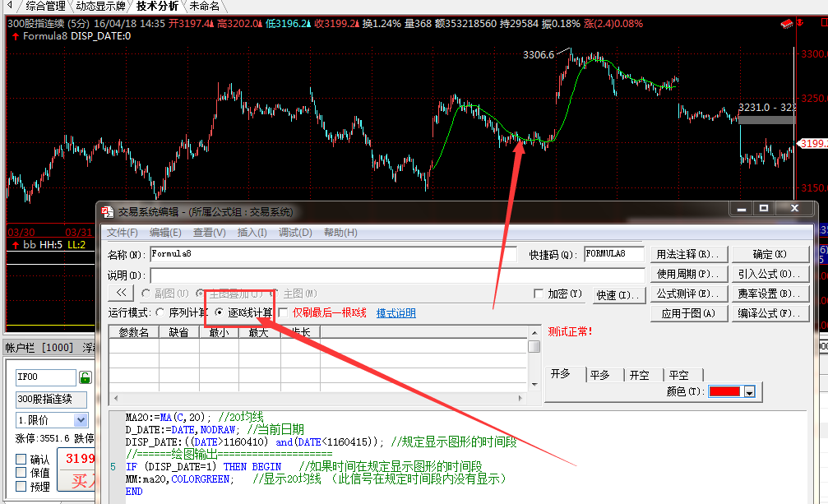Switch to 动态显示牌 tab
This screenshot has height=504, width=828.
(x=100, y=7)
